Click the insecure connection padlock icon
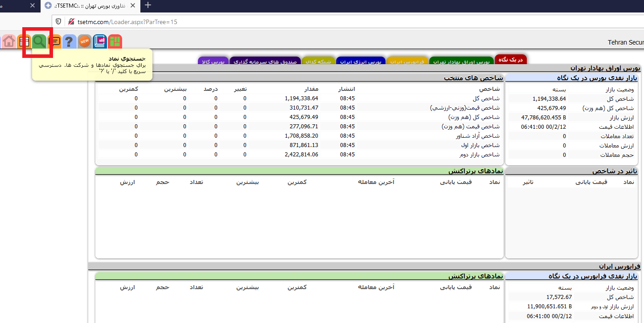The image size is (644, 323). click(x=70, y=22)
